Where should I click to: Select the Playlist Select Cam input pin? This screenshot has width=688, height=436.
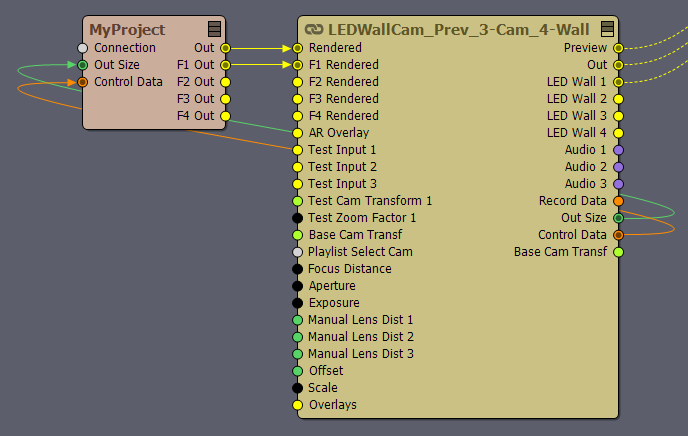pyautogui.click(x=297, y=252)
